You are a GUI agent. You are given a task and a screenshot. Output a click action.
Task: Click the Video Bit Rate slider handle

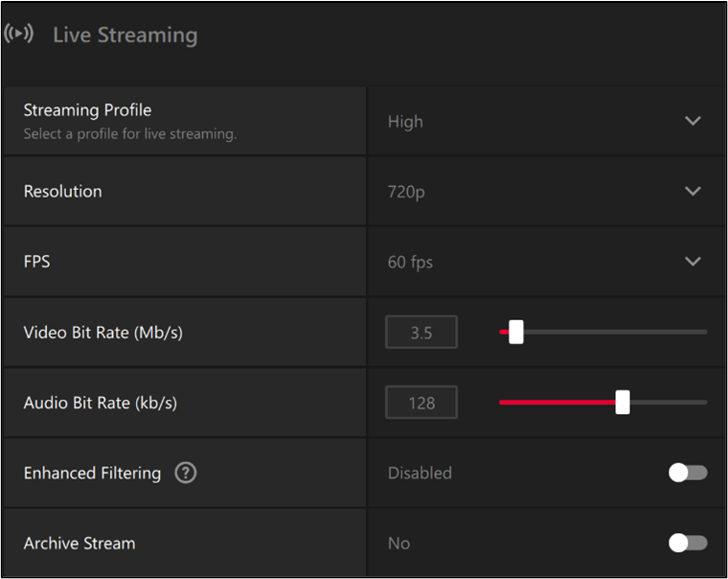515,332
